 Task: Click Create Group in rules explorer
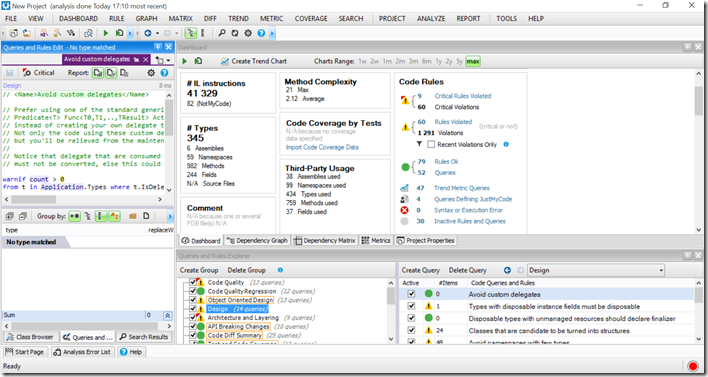point(199,270)
